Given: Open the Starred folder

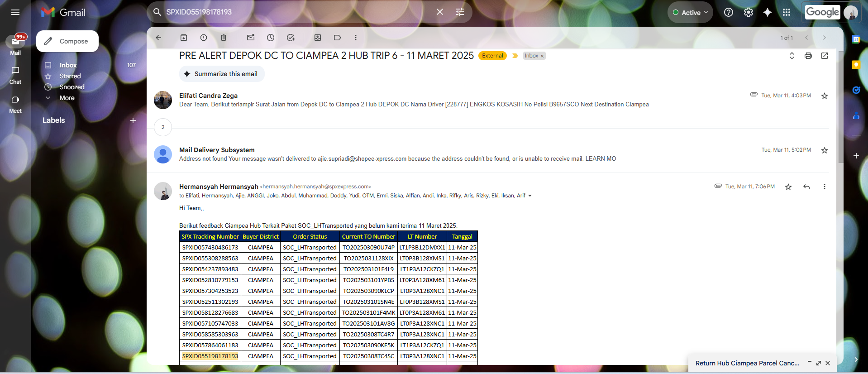Looking at the screenshot, I should tap(70, 76).
